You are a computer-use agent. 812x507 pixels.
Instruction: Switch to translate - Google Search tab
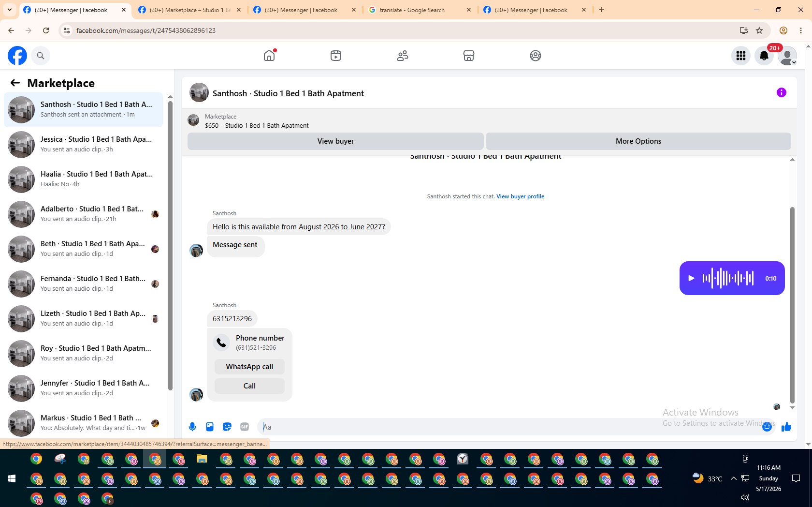(x=419, y=10)
